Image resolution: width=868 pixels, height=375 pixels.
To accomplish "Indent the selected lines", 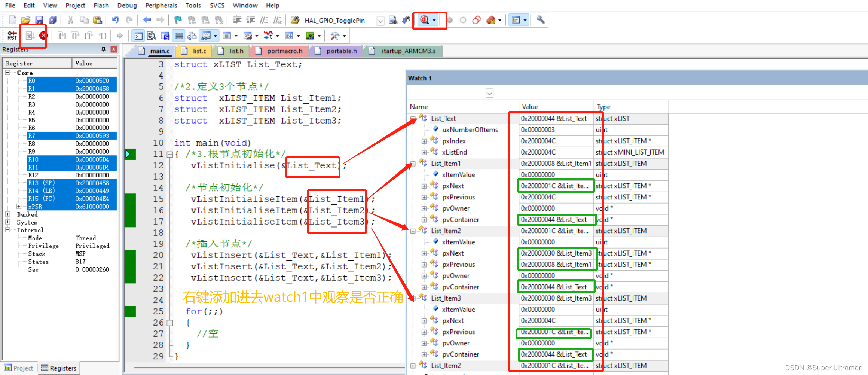I will coord(237,20).
